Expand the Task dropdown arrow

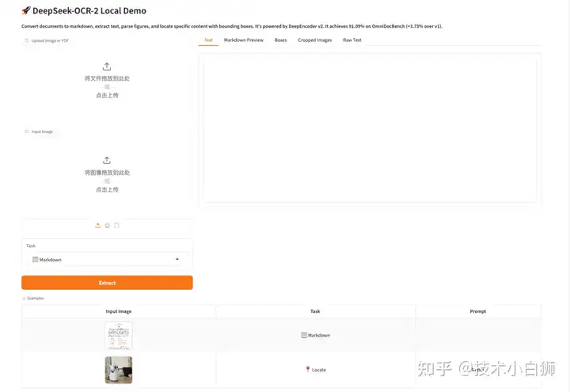click(x=177, y=259)
